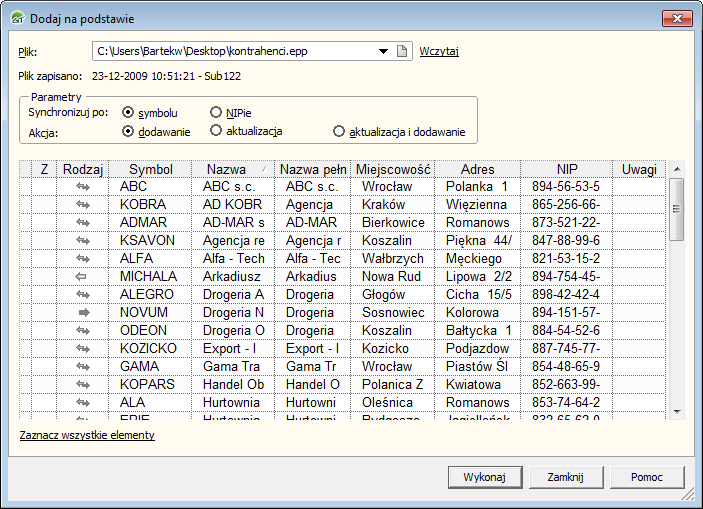Open the file path dropdown arrow
703x509 pixels.
(383, 52)
